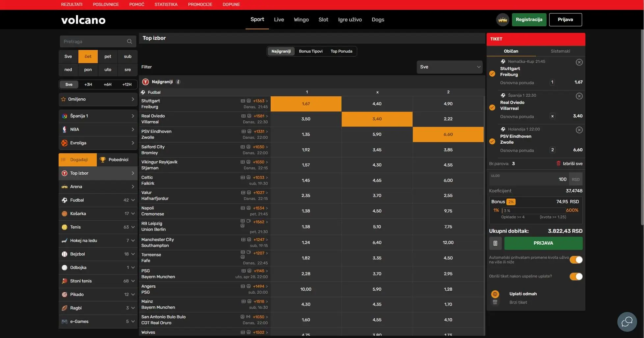Open the crown VIP icon in header
This screenshot has height=338, width=644.
[x=502, y=20]
